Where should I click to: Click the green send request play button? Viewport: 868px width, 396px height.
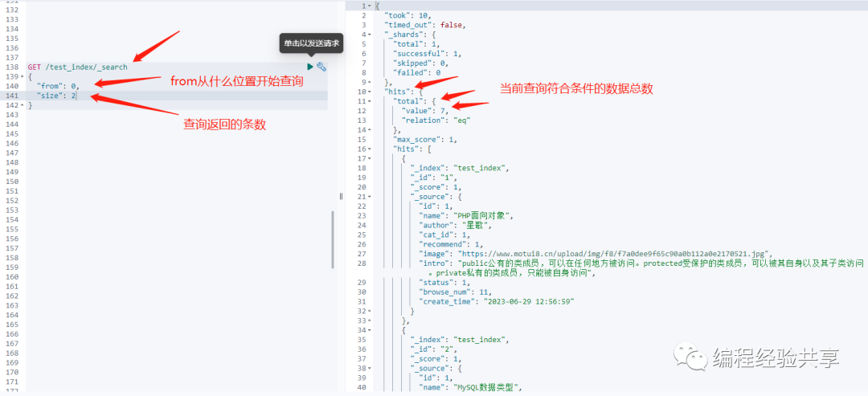point(310,67)
